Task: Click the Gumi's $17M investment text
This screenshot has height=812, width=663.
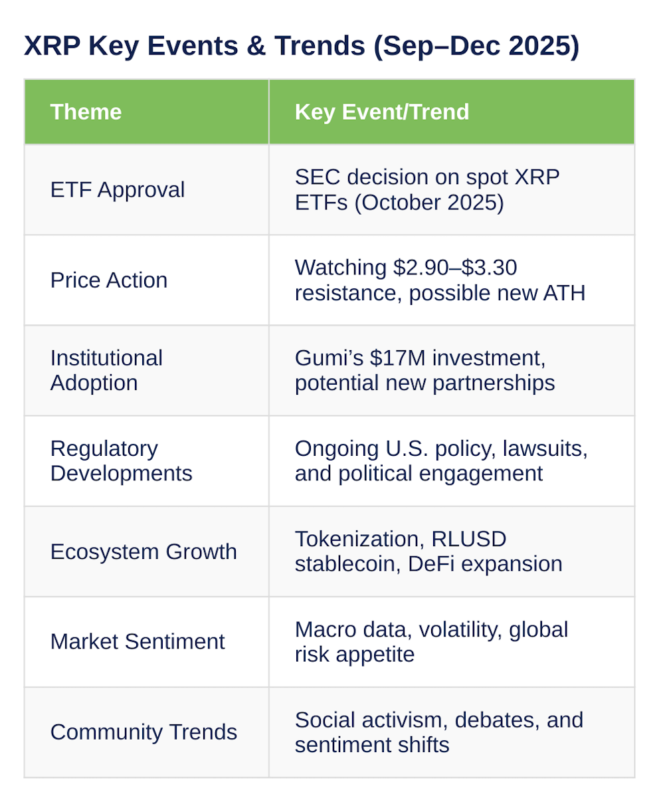Action: click(x=420, y=358)
